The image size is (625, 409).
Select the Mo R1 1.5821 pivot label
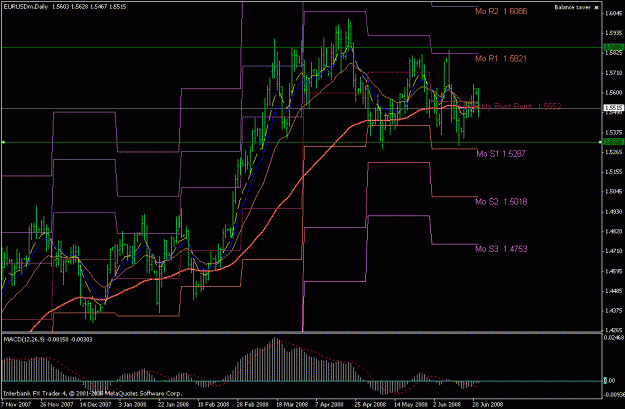501,59
